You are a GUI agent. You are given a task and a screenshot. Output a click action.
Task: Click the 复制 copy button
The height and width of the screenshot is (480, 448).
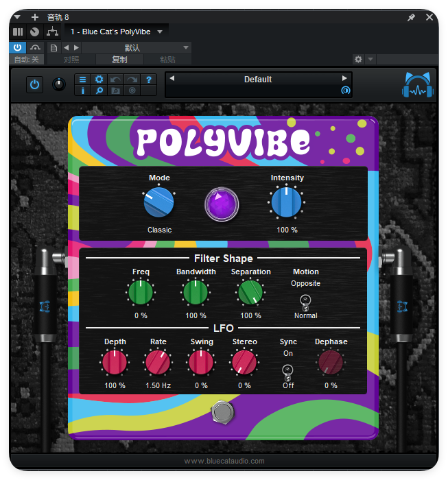click(119, 60)
